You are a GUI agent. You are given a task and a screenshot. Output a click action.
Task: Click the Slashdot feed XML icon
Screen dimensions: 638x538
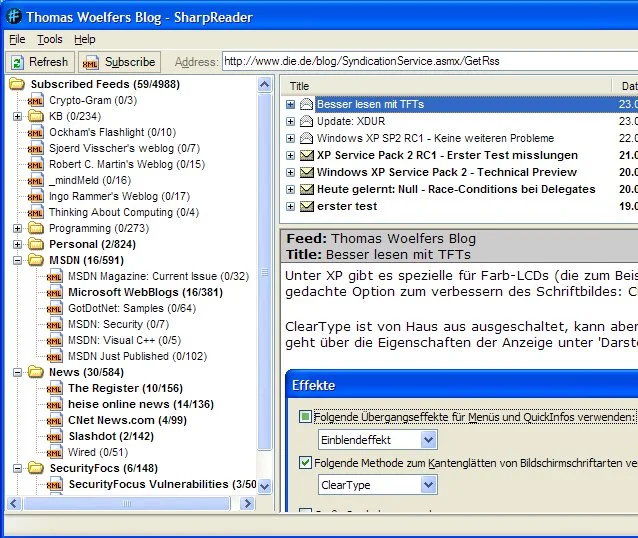pyautogui.click(x=55, y=436)
